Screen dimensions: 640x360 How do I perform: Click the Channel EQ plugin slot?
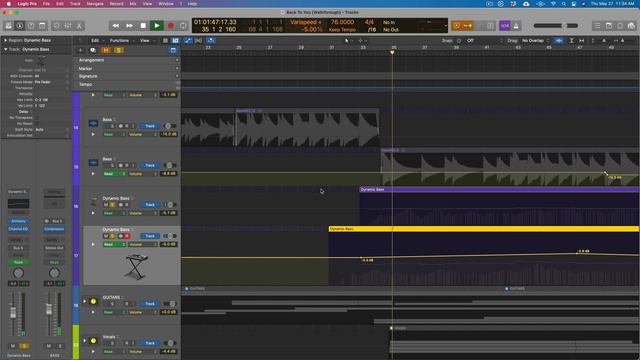coord(18,229)
